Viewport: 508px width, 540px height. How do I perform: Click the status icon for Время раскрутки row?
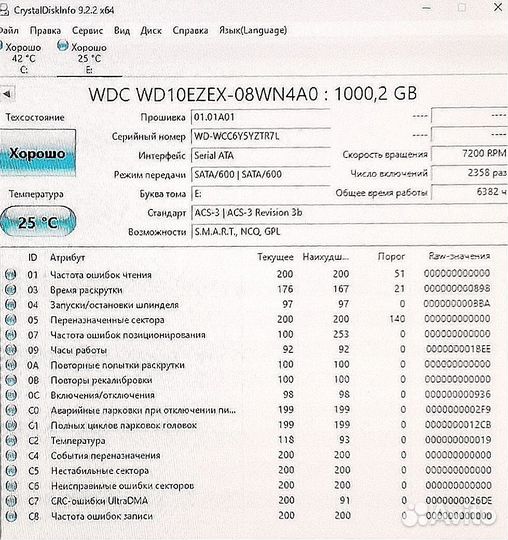pyautogui.click(x=11, y=290)
